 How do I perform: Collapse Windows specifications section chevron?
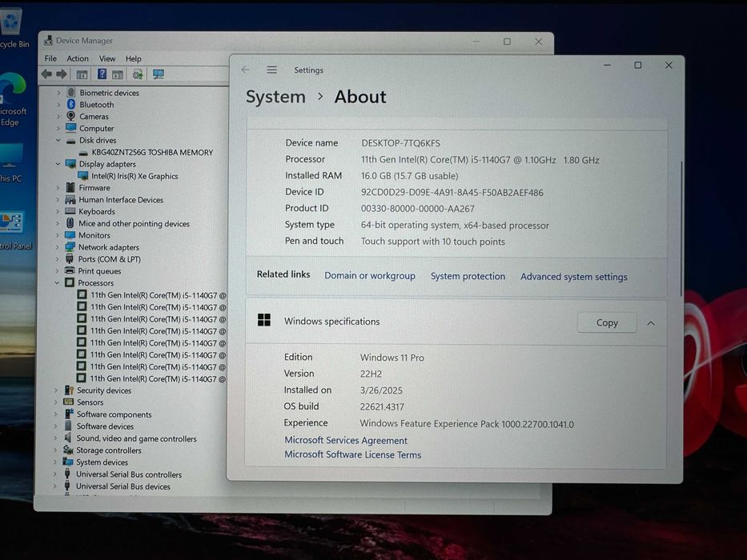[x=651, y=323]
